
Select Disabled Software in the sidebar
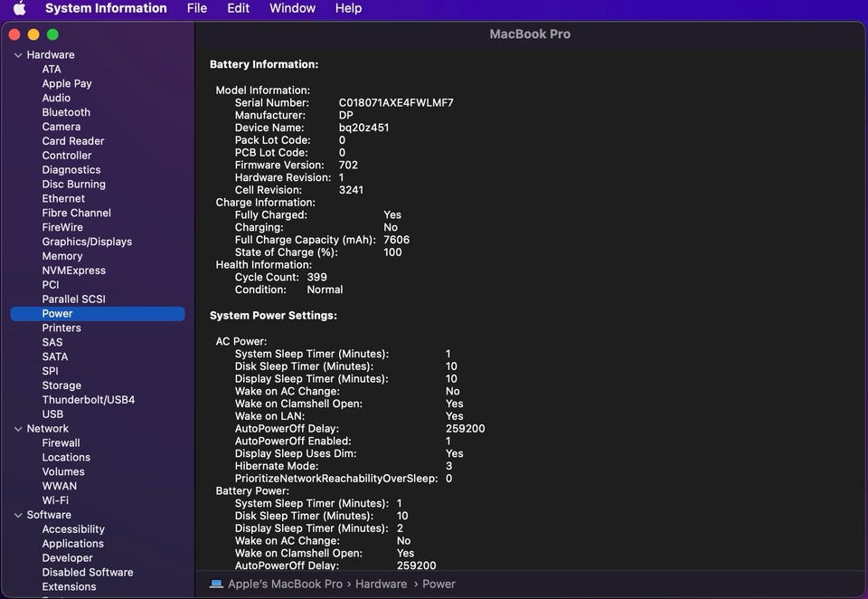[88, 573]
